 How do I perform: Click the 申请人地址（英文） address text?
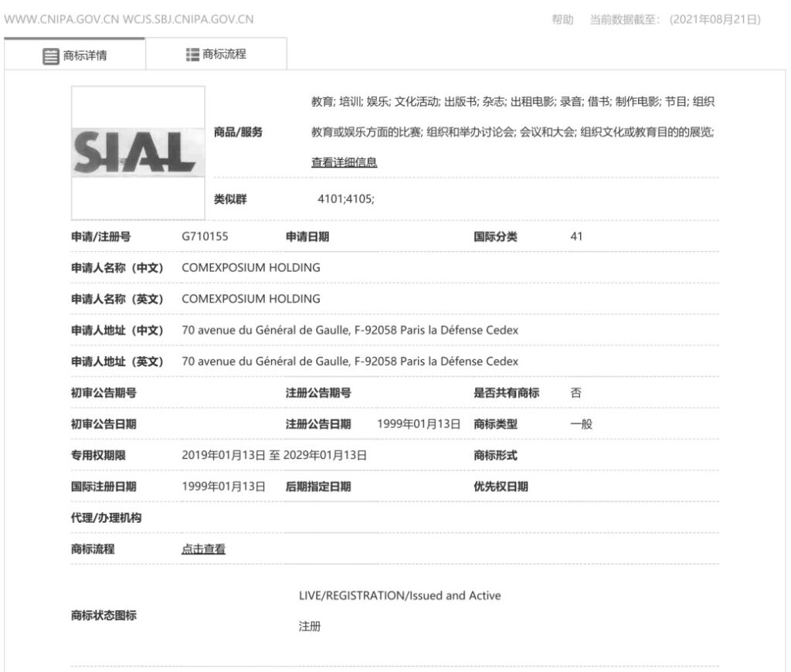coord(349,361)
